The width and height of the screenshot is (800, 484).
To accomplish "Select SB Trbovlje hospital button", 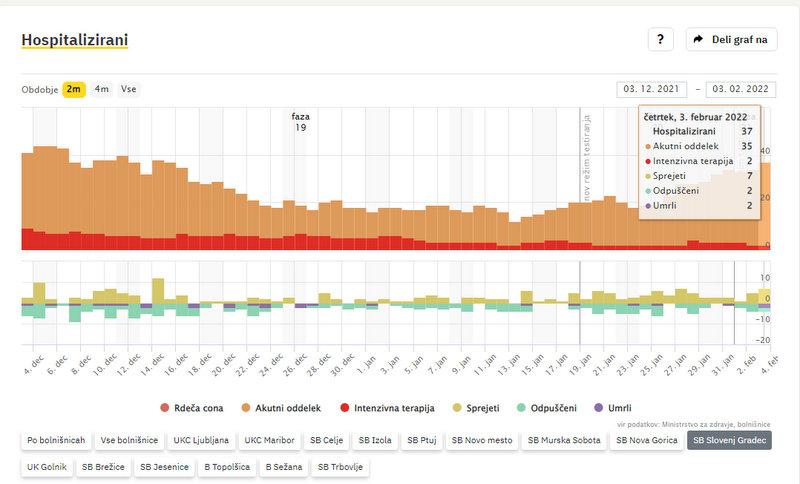I will [340, 466].
